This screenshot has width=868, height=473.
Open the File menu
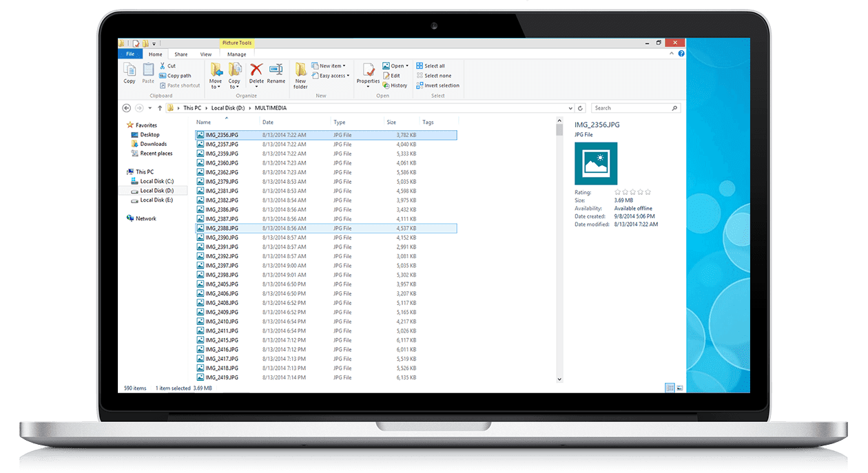click(130, 54)
